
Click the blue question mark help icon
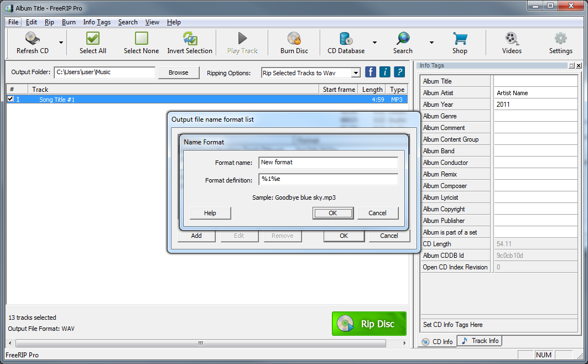click(399, 71)
